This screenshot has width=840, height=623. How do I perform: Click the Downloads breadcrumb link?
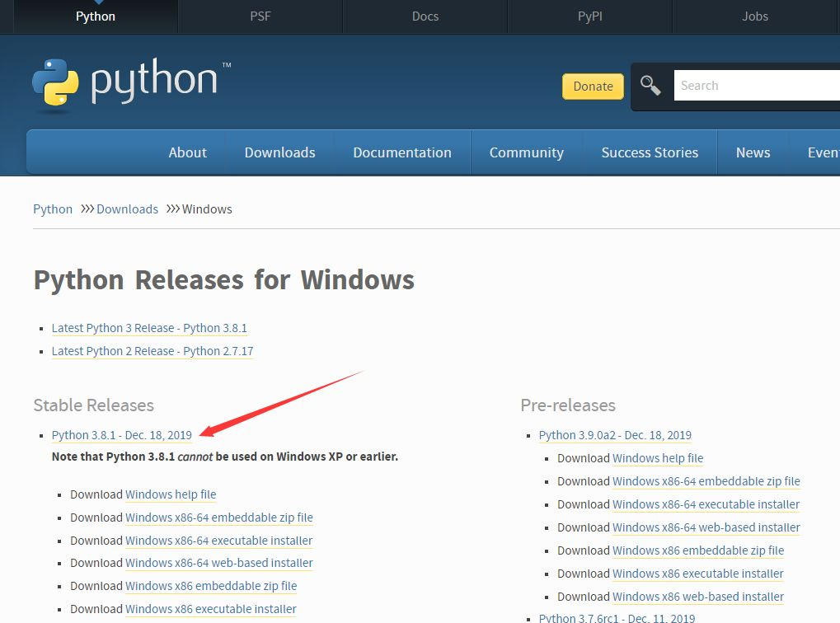[127, 209]
